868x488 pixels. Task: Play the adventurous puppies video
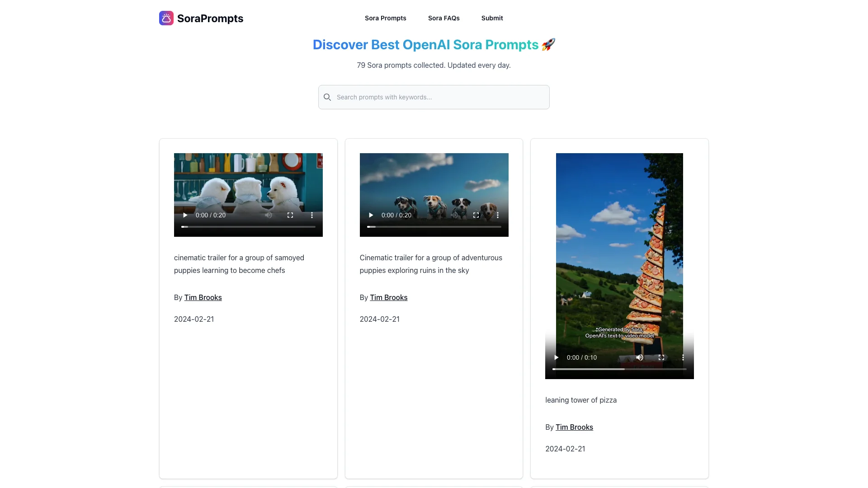click(x=371, y=215)
